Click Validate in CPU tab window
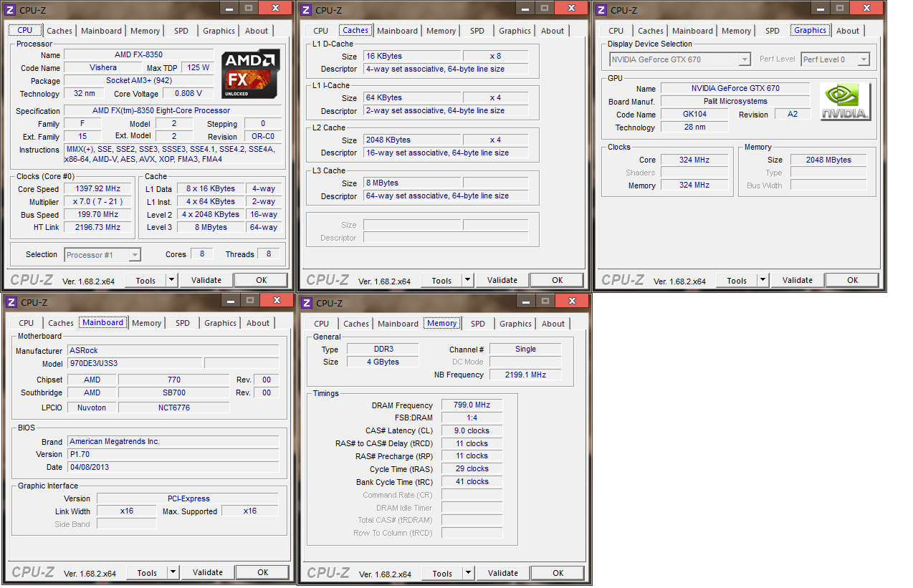Image resolution: width=913 pixels, height=588 pixels. pos(206,280)
